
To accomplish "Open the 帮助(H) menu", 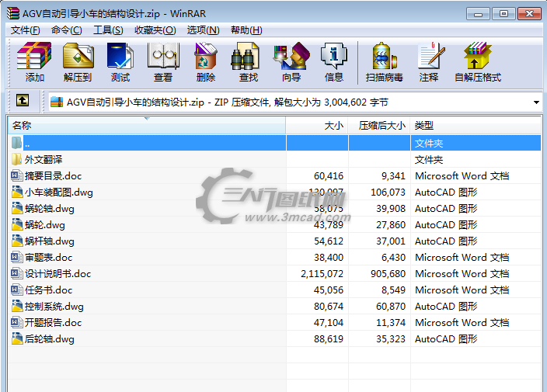I will [246, 30].
